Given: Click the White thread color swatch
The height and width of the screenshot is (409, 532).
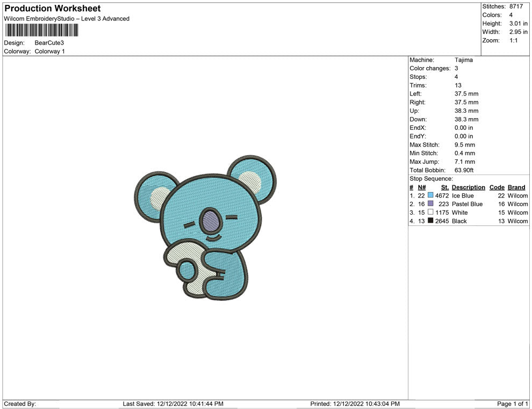Looking at the screenshot, I should tap(430, 212).
